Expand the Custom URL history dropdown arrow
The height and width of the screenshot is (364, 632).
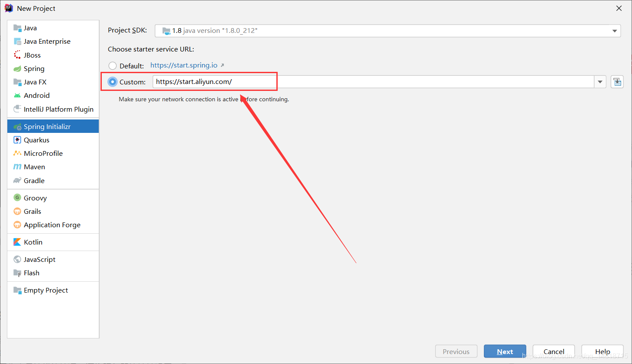click(x=600, y=82)
